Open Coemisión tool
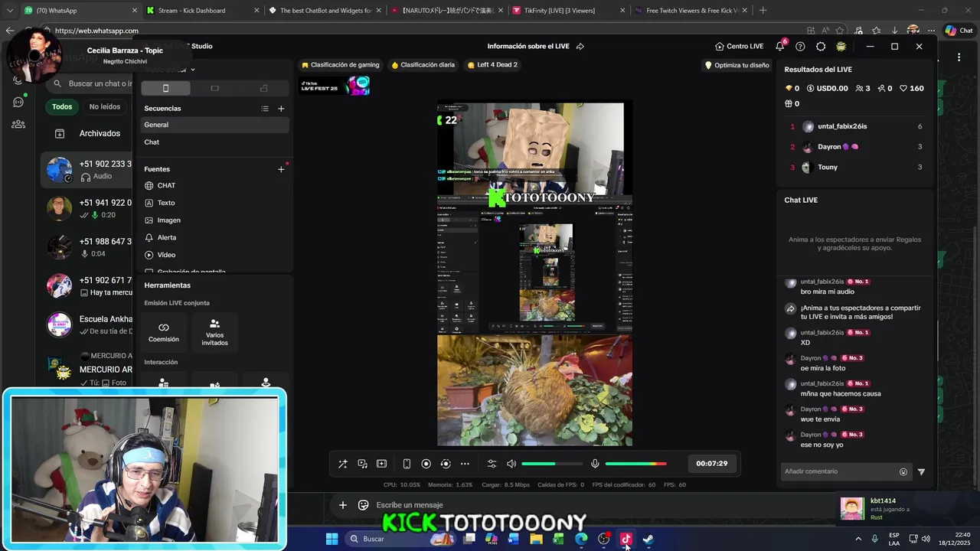The height and width of the screenshot is (551, 980). pyautogui.click(x=164, y=332)
